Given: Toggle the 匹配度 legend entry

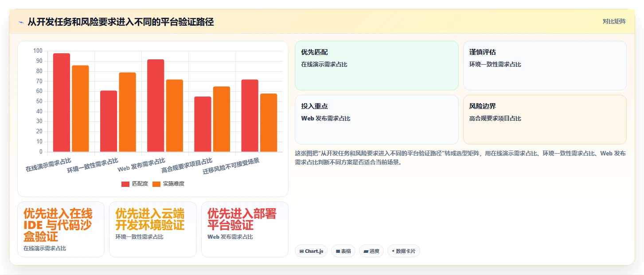Looking at the screenshot, I should [135, 184].
